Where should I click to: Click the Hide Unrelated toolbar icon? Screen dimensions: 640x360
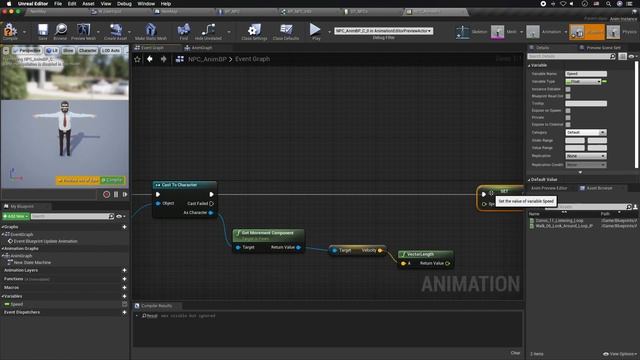(x=208, y=30)
